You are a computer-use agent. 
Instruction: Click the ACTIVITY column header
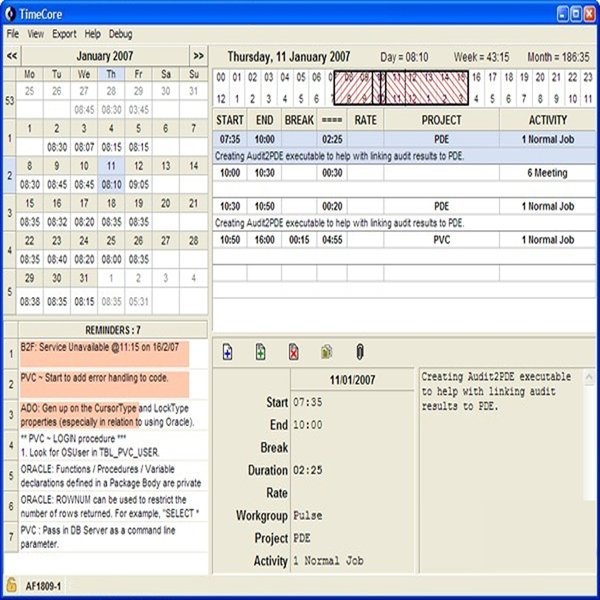point(548,120)
